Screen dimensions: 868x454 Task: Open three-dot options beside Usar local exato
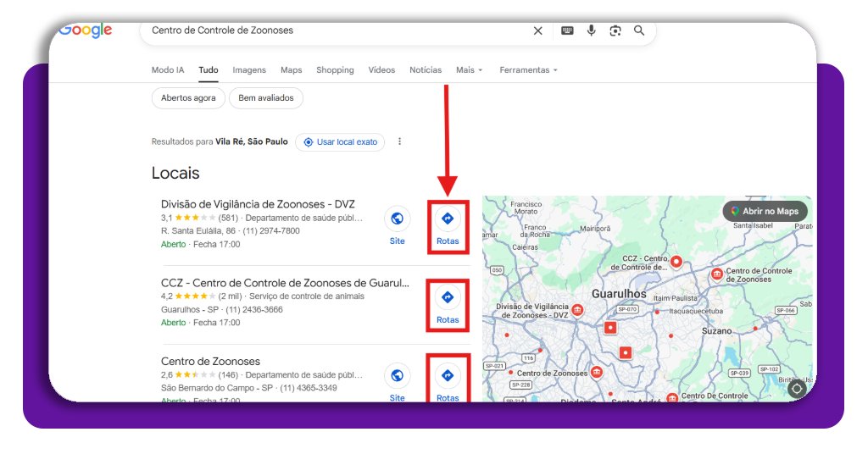(x=400, y=142)
